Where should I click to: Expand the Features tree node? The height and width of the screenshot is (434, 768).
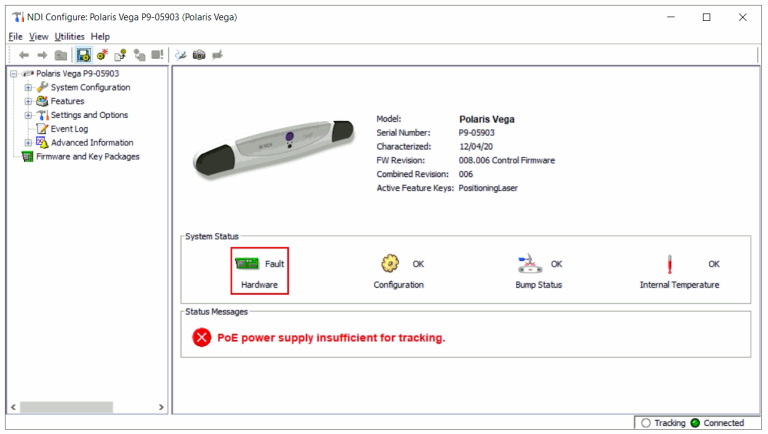click(x=28, y=101)
